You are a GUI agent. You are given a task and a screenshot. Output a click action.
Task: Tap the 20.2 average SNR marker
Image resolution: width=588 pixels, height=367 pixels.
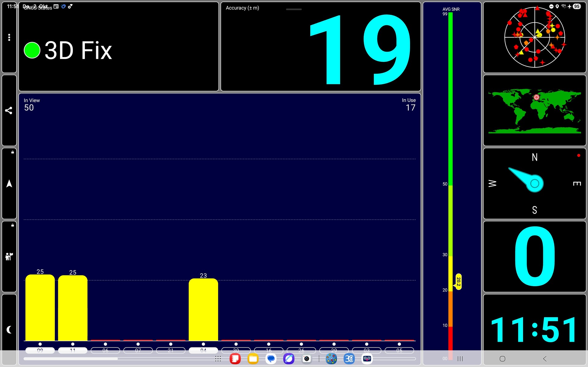(x=458, y=281)
